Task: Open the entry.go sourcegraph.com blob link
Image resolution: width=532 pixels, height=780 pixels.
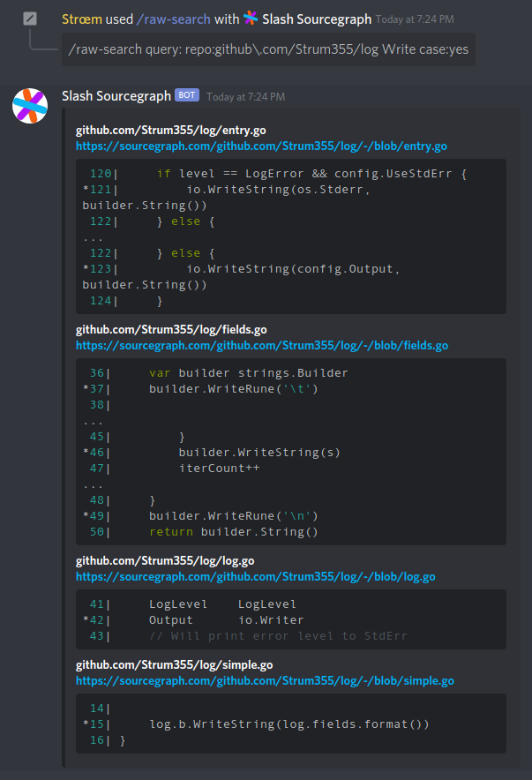Action: [261, 146]
